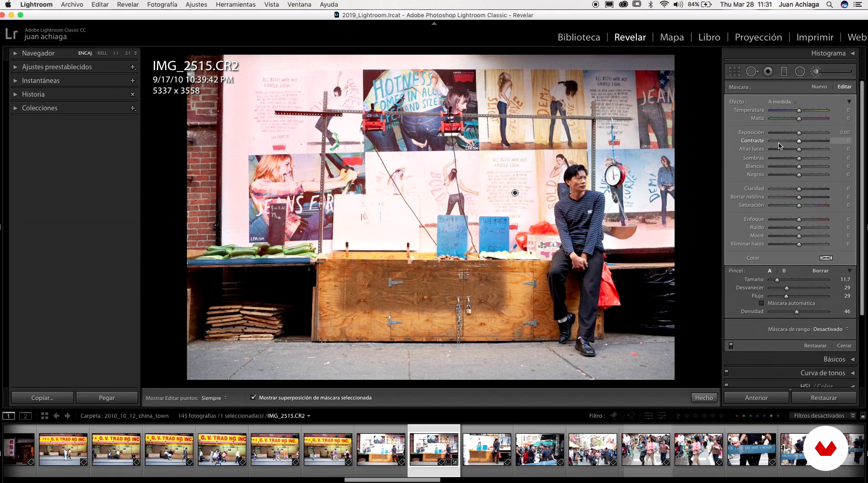Expand the Ajustes preestablecidos panel
Image resolution: width=868 pixels, height=483 pixels.
pos(15,67)
